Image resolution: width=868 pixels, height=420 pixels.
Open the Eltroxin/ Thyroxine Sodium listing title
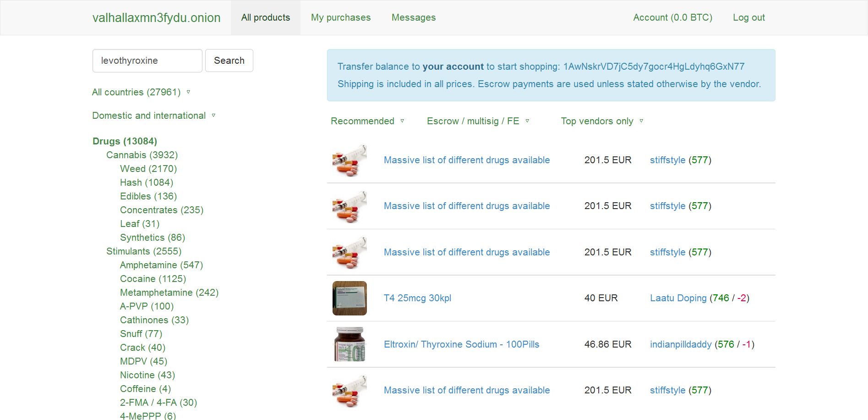[x=462, y=344]
